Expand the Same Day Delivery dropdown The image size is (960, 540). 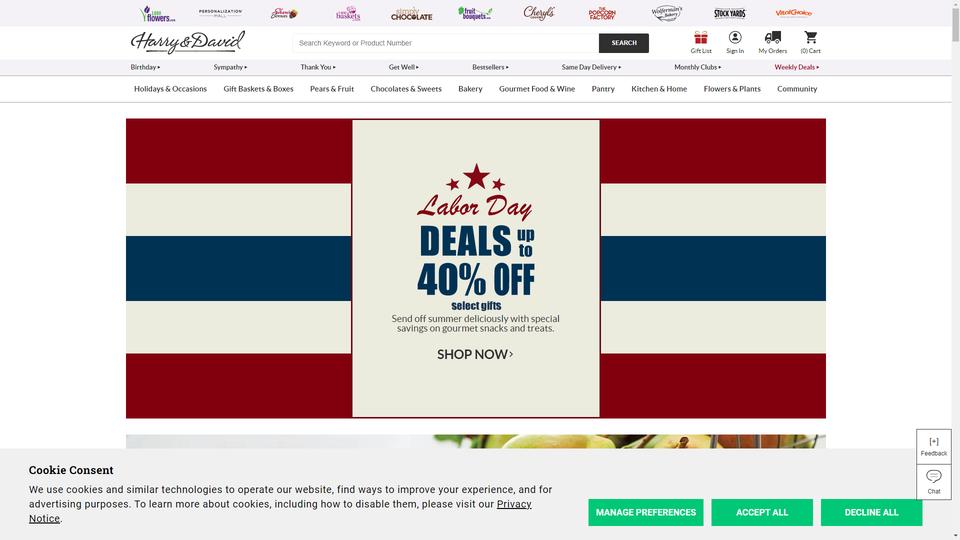click(x=591, y=67)
